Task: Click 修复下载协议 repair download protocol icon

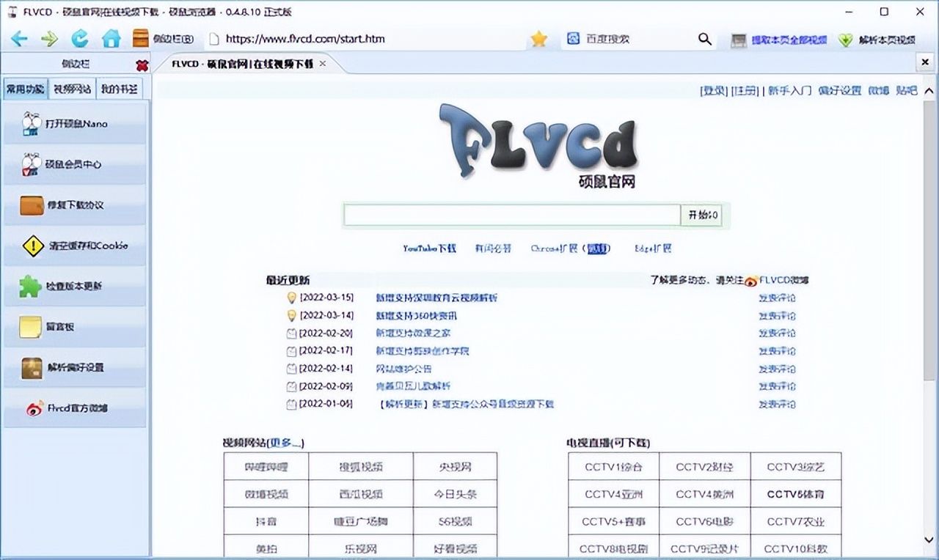Action: tap(73, 205)
